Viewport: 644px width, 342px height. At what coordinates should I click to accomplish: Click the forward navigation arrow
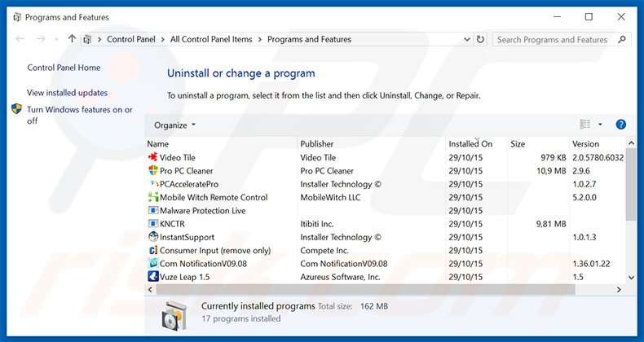pyautogui.click(x=41, y=39)
